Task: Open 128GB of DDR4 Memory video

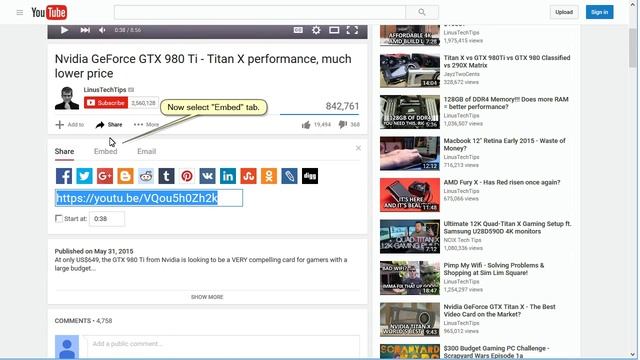Action: point(506,103)
